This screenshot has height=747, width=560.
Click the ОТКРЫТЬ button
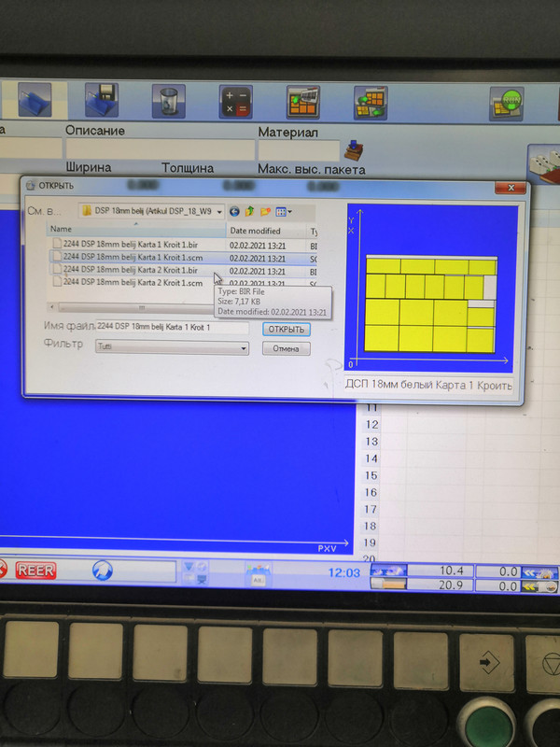point(286,330)
